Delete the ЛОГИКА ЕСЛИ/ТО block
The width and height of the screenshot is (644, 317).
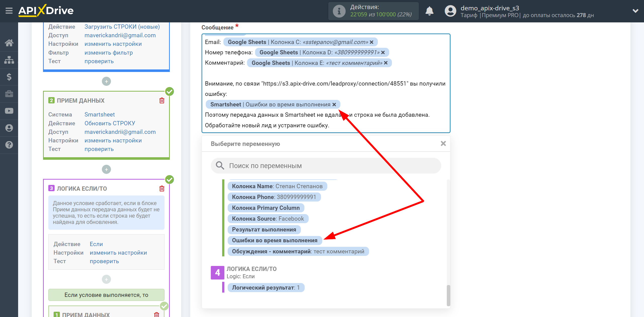pyautogui.click(x=162, y=189)
